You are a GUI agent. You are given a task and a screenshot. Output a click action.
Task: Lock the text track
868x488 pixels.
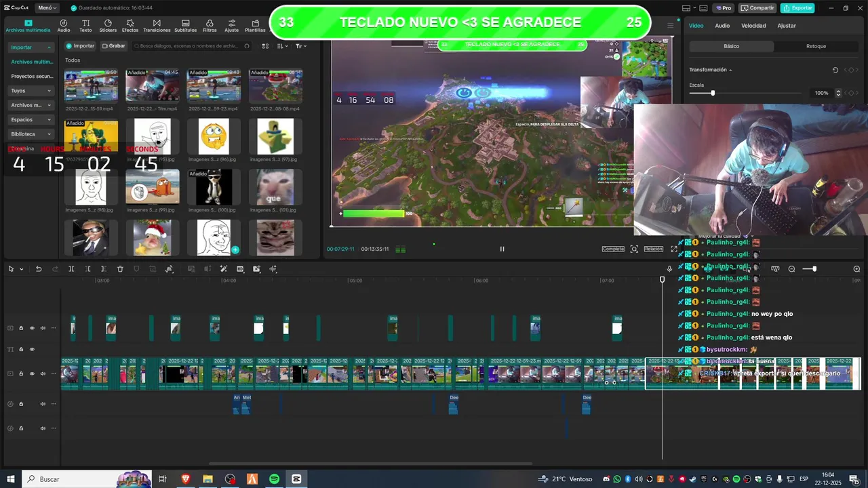coord(21,350)
